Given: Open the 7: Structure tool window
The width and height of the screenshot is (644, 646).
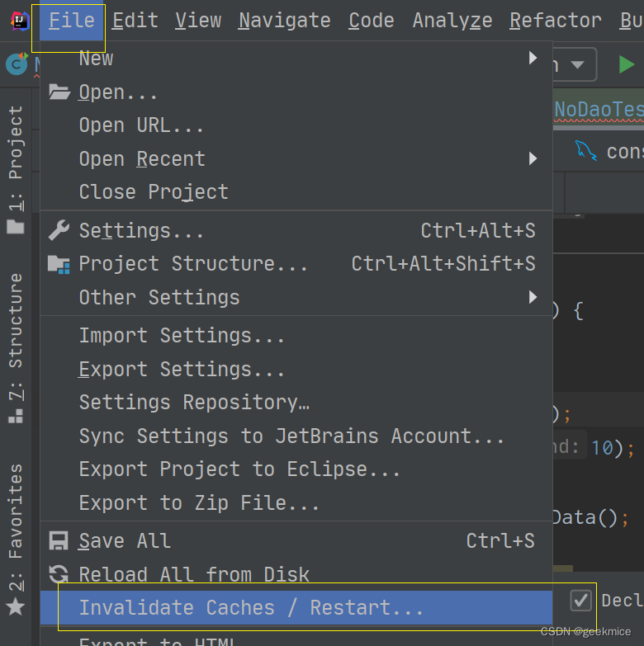Looking at the screenshot, I should [16, 347].
